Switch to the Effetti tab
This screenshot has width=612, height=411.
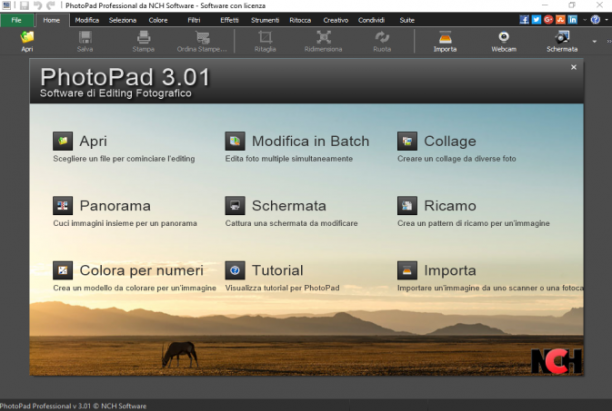pos(230,20)
